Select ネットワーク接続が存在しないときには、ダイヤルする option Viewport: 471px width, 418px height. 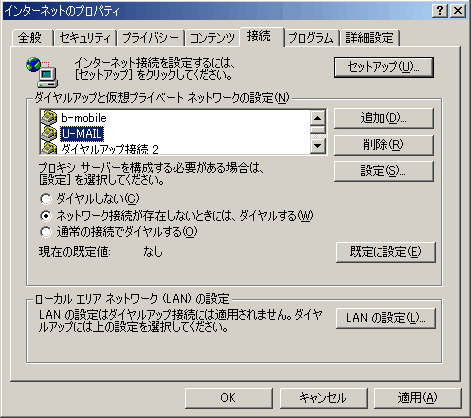(46, 216)
